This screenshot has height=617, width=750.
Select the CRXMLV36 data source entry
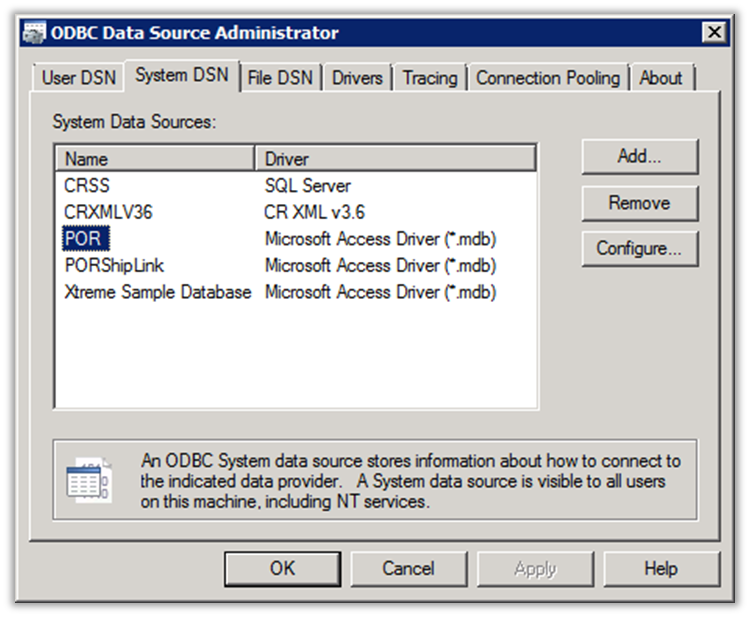[108, 212]
